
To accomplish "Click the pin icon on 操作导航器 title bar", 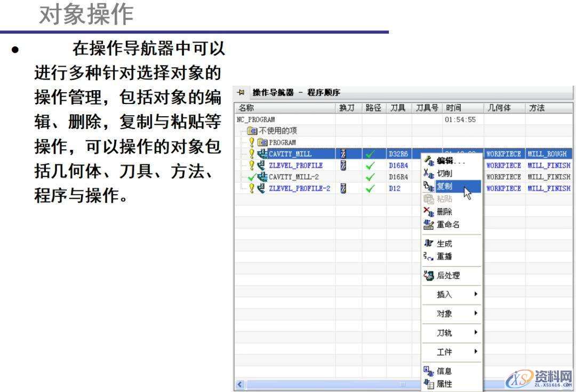I will coord(241,92).
